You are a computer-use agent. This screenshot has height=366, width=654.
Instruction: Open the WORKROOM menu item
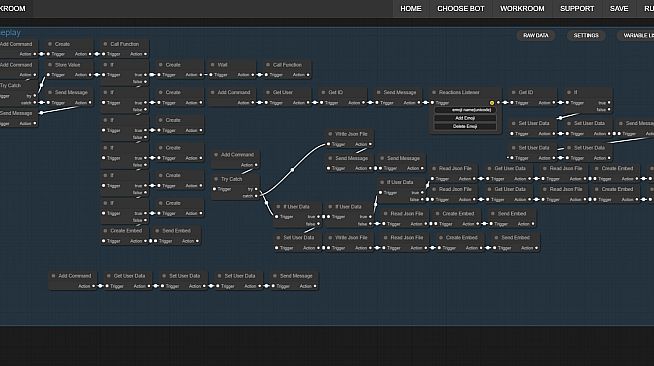pyautogui.click(x=522, y=8)
